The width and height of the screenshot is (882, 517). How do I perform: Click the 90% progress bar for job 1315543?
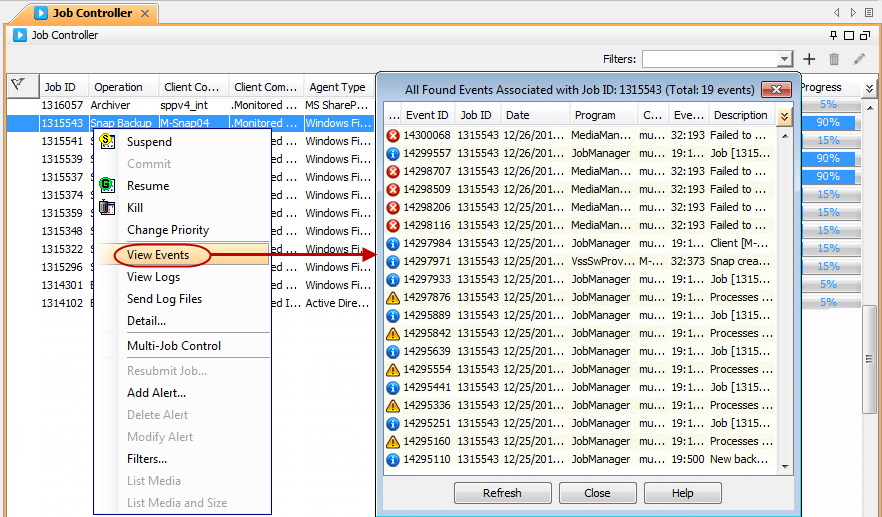(x=828, y=123)
